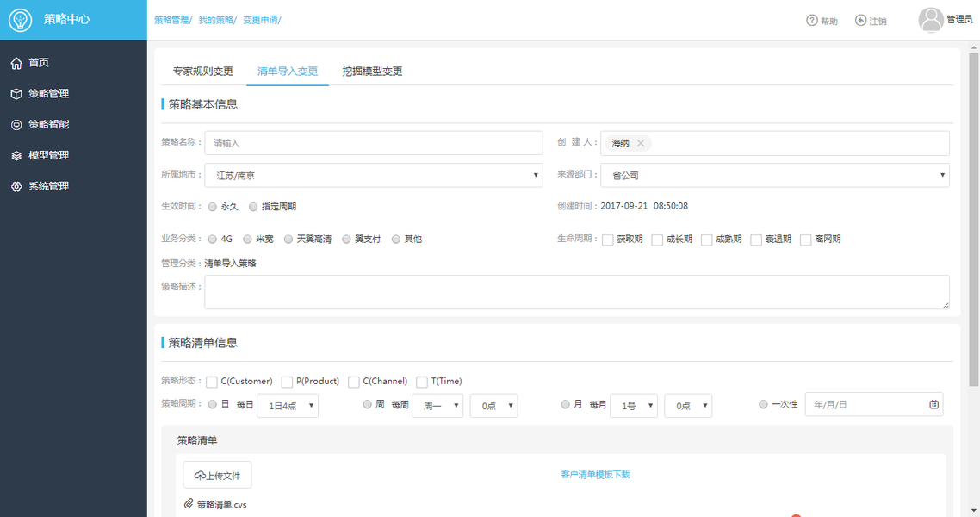Click the 上传文件 button
The width and height of the screenshot is (980, 517).
(x=218, y=475)
